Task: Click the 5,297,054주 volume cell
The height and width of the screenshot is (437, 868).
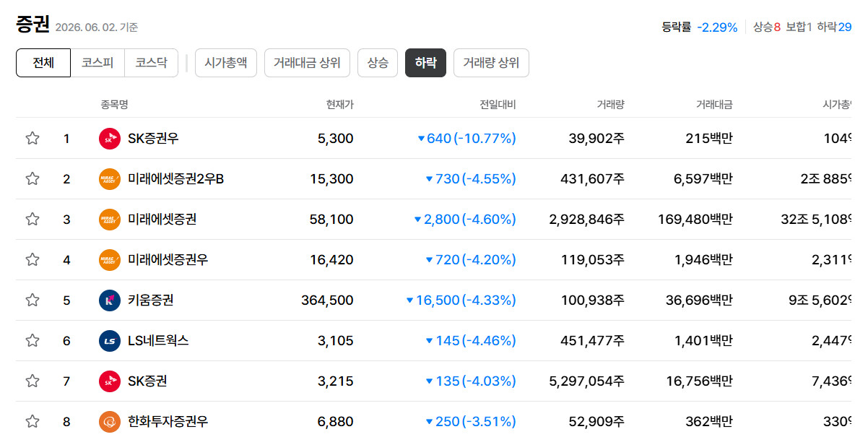Action: pos(587,381)
